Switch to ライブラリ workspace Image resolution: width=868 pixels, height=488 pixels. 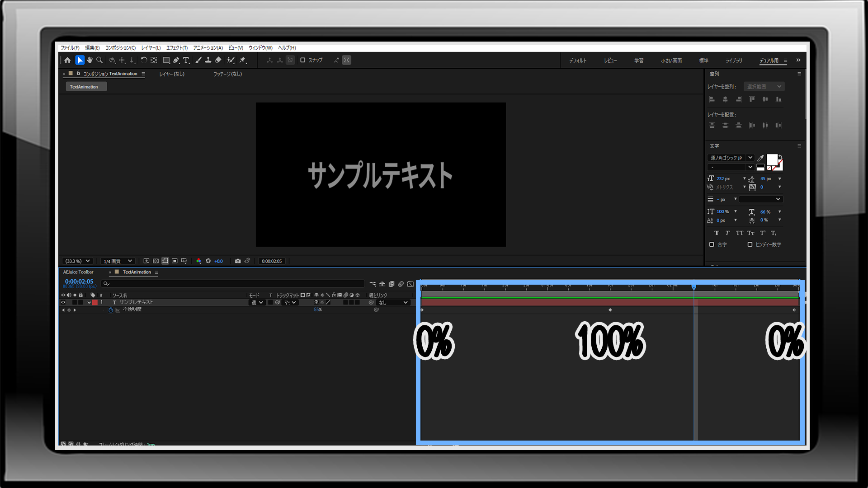(x=734, y=61)
